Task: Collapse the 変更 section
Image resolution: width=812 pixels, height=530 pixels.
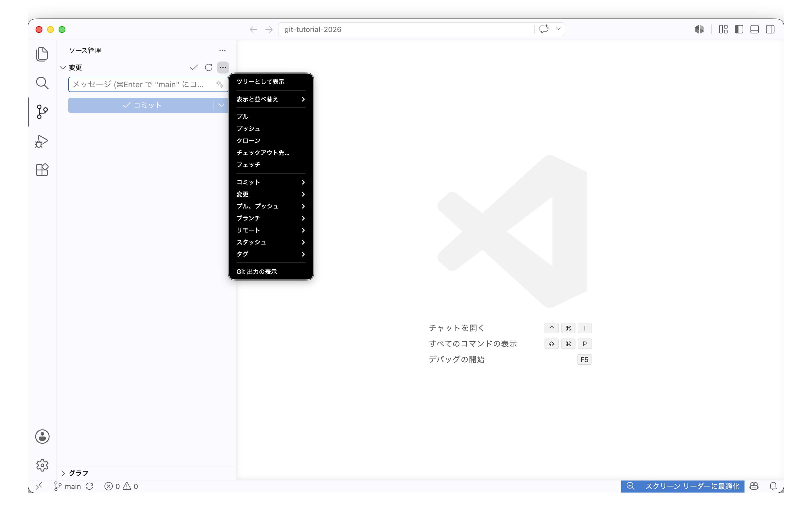Action: [x=63, y=67]
